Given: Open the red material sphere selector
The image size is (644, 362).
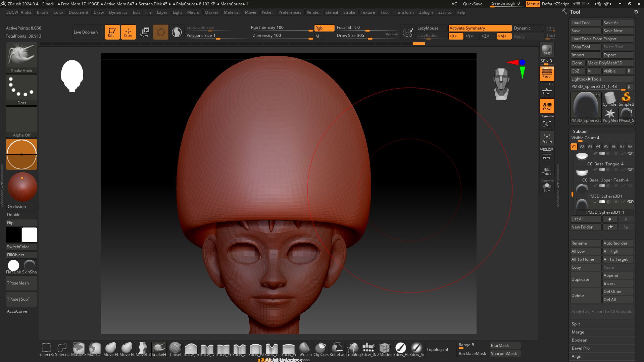Looking at the screenshot, I should click(x=21, y=187).
